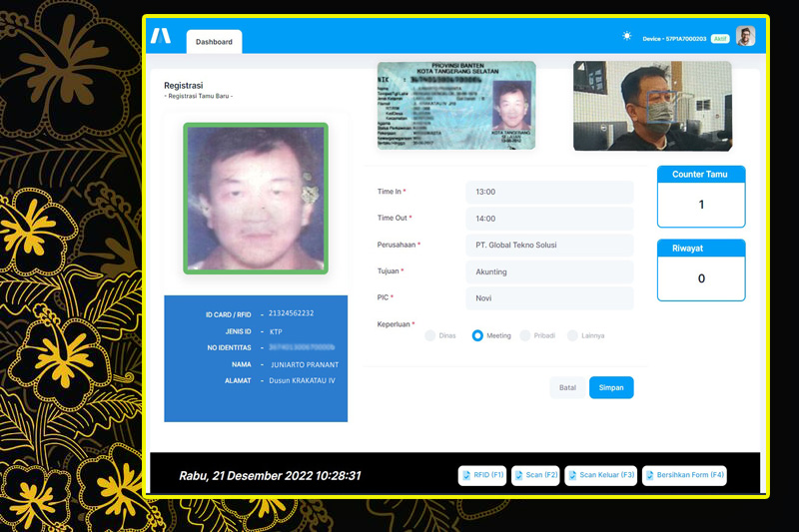Open the scanned KTP ID card image
799x532 pixels.
point(456,106)
